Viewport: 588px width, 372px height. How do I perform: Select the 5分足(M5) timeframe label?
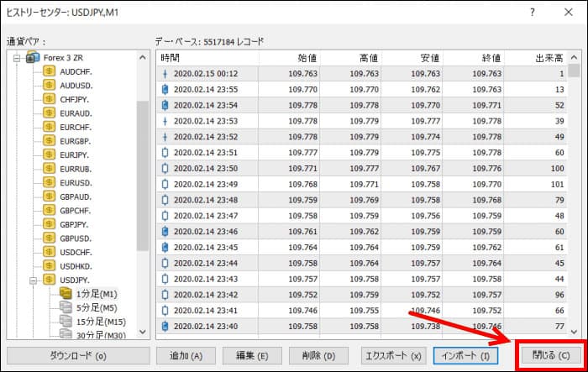[x=97, y=308]
